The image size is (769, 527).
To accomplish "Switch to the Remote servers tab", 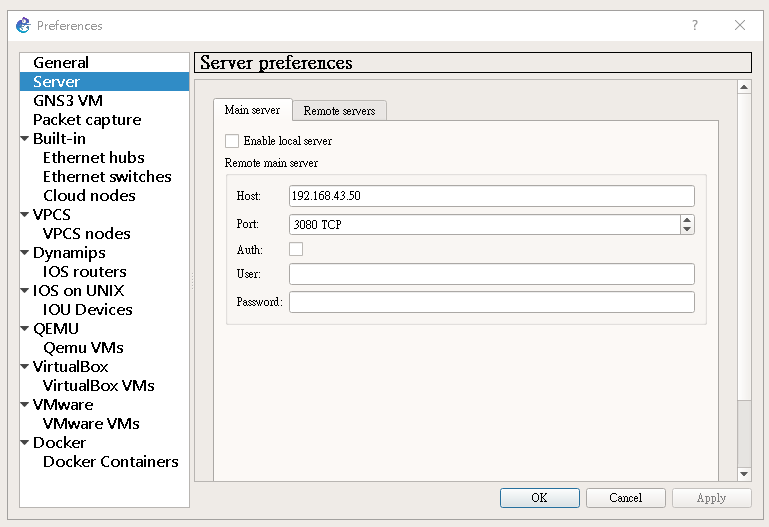I will pos(339,111).
